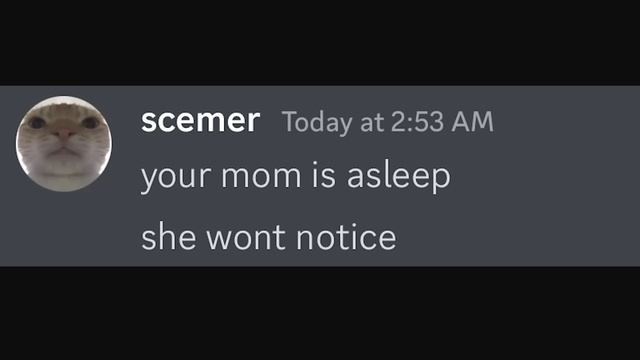Select the message your mom is asleep
The height and width of the screenshot is (360, 640).
coord(296,177)
